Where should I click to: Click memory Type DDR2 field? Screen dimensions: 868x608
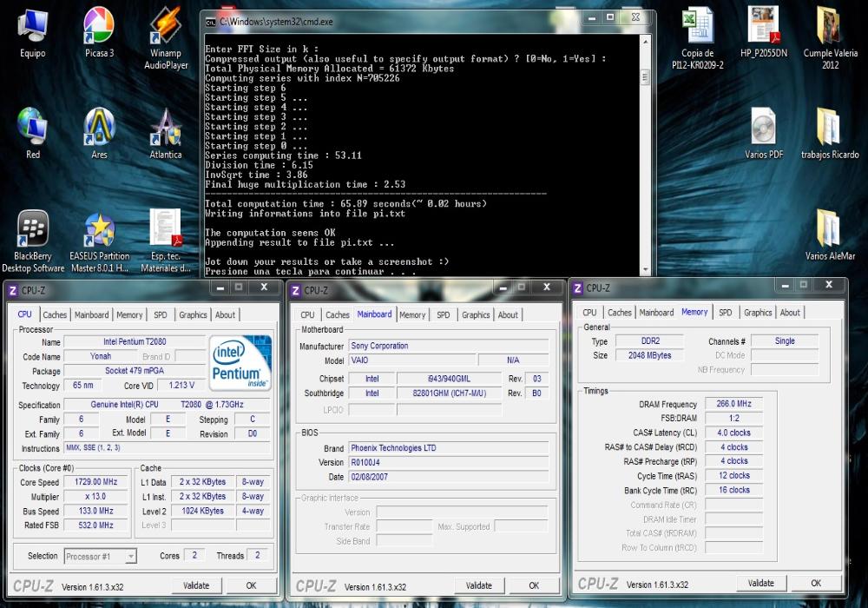click(x=650, y=341)
